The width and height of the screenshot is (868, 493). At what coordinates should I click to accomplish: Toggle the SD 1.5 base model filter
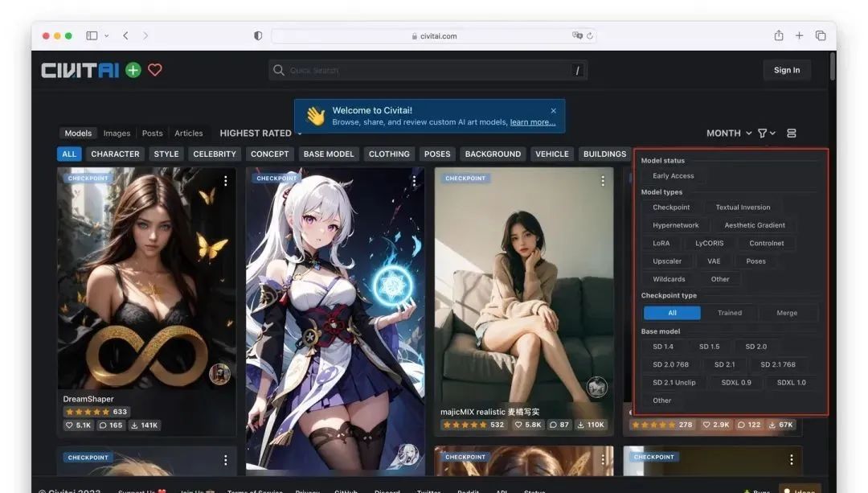[709, 347]
